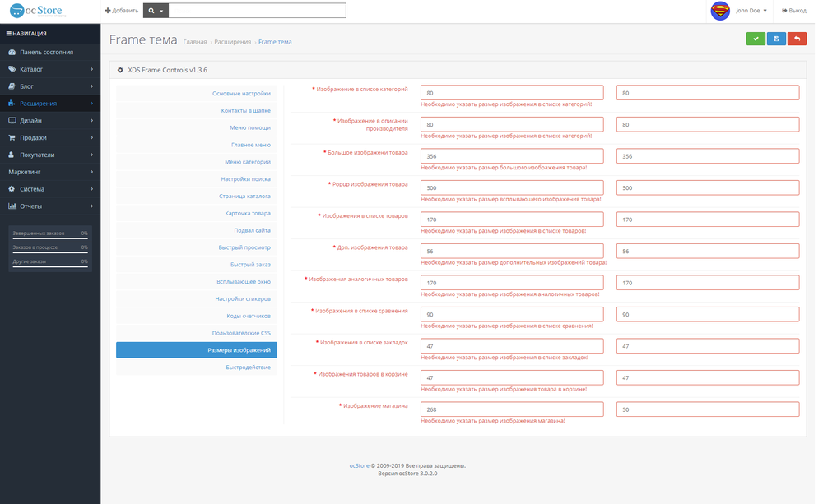Click the ocStore footer link

click(x=359, y=465)
